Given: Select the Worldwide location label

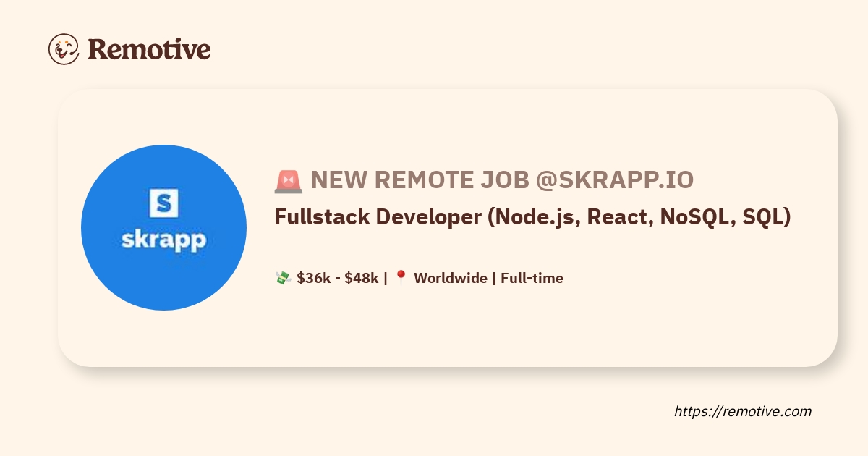Looking at the screenshot, I should click(450, 278).
